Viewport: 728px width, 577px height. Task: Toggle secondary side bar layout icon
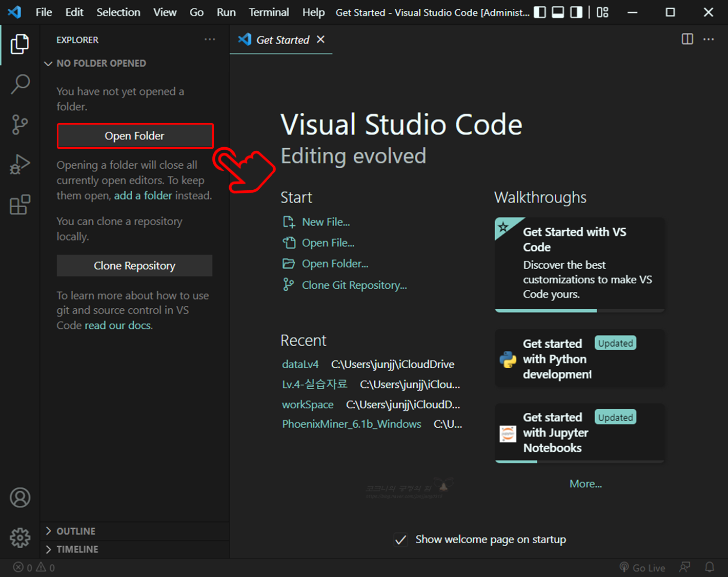(576, 12)
